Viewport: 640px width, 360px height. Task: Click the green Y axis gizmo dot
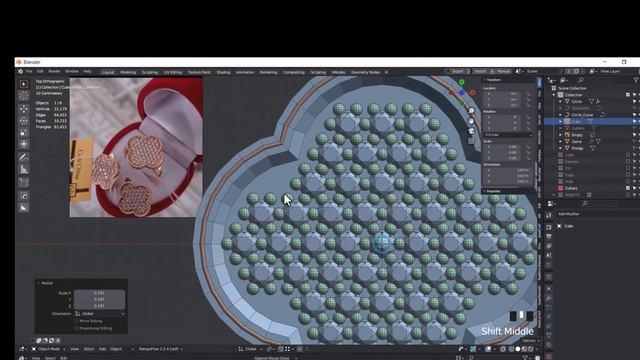462,82
